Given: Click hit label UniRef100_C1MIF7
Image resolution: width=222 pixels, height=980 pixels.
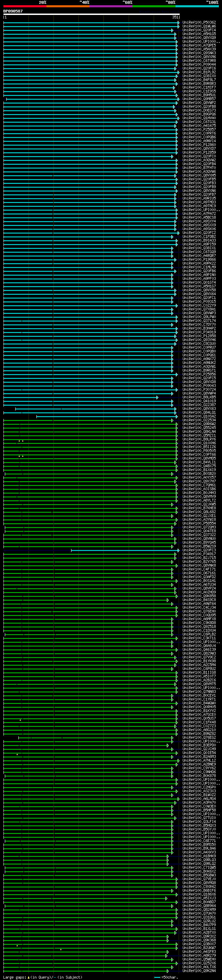Looking at the screenshot, I should click(x=199, y=88).
